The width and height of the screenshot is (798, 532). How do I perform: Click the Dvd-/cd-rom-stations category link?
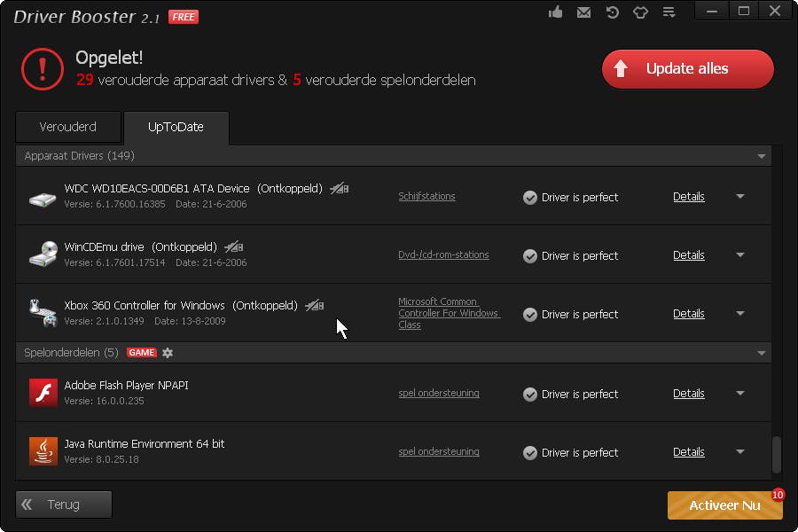click(x=443, y=254)
